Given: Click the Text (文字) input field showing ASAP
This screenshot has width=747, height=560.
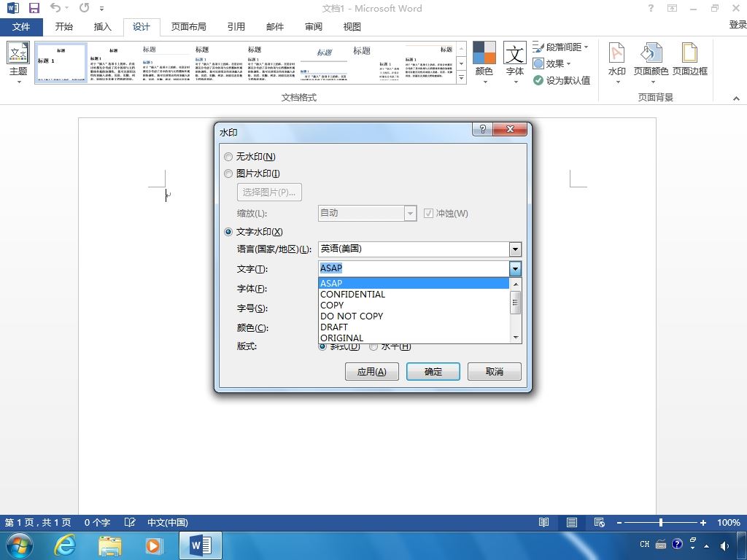Looking at the screenshot, I should pyautogui.click(x=414, y=268).
